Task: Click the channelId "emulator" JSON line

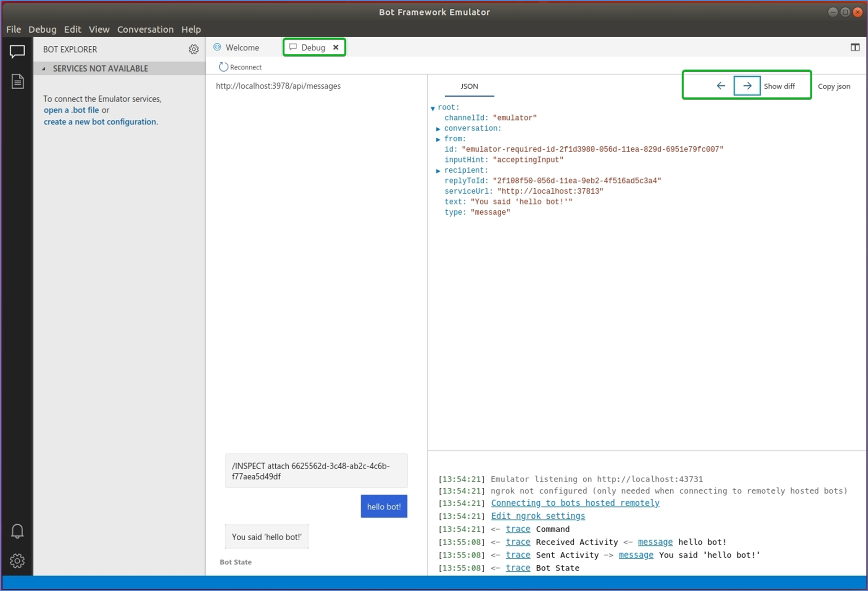Action: pos(490,118)
